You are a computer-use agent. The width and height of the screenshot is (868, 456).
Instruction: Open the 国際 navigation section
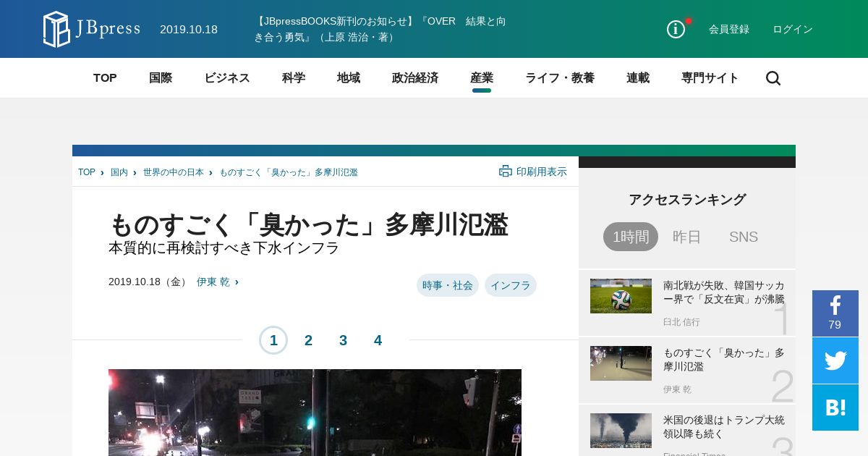[161, 78]
